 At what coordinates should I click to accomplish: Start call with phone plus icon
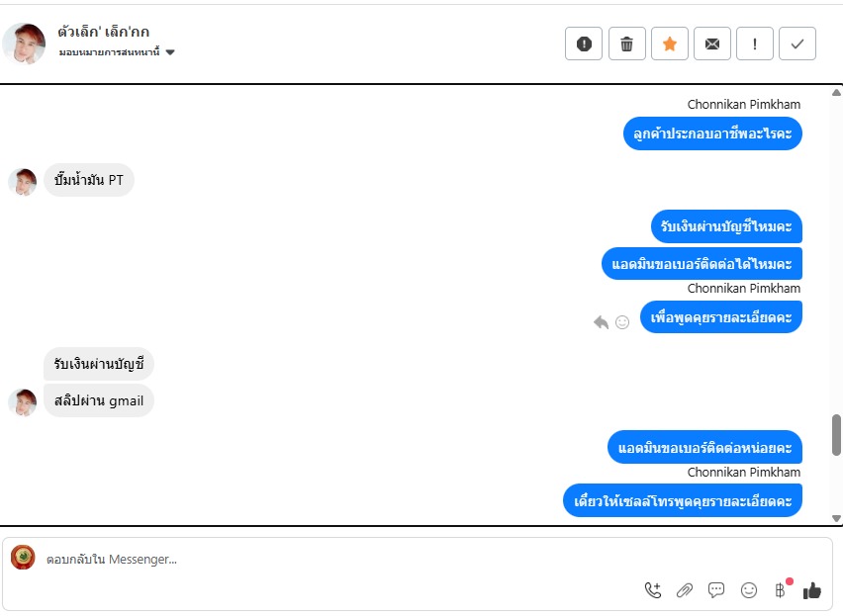point(653,590)
